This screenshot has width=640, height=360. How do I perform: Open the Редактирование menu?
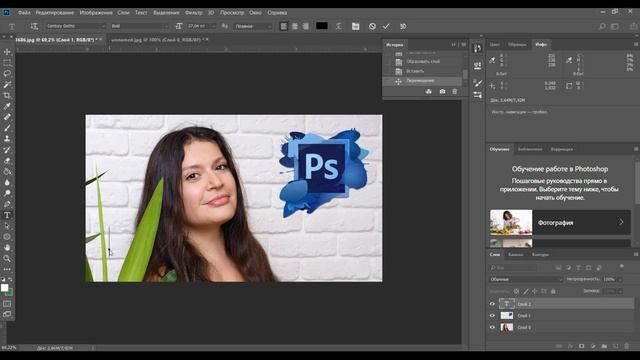pos(55,13)
